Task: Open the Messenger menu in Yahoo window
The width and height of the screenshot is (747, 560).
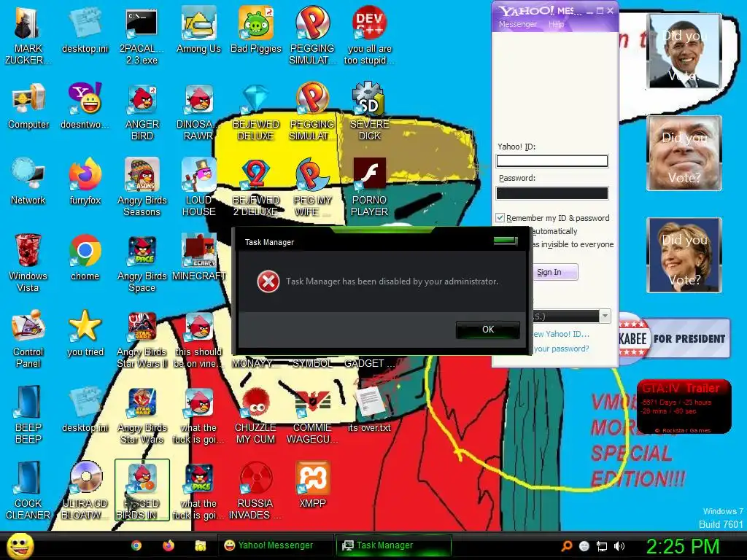Action: [517, 24]
